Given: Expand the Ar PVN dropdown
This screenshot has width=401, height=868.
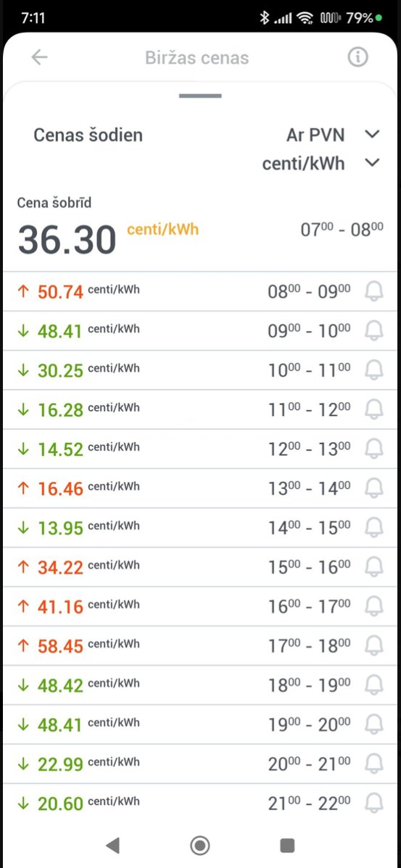Looking at the screenshot, I should (x=333, y=135).
